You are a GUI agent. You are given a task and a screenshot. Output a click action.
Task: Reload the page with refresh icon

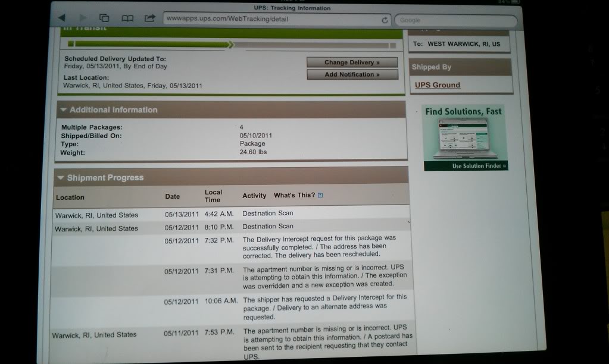pyautogui.click(x=385, y=20)
